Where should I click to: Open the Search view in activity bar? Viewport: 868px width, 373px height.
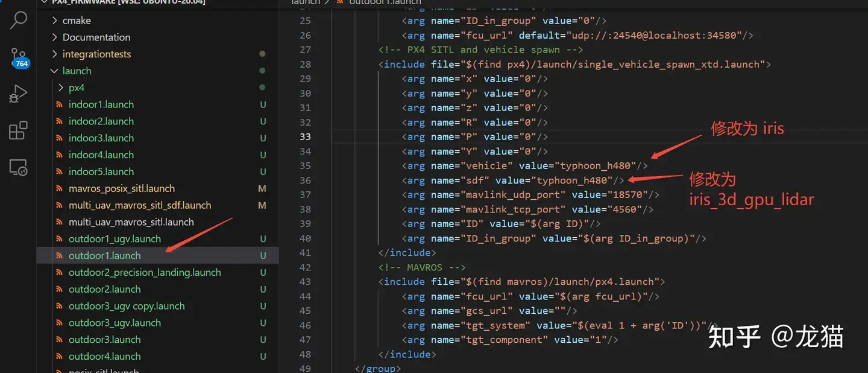coord(19,20)
